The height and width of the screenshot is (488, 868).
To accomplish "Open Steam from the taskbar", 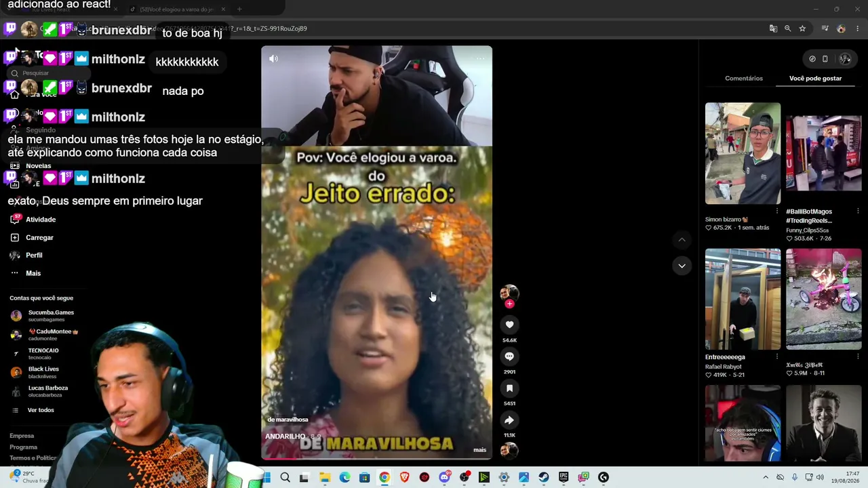I will click(x=544, y=477).
